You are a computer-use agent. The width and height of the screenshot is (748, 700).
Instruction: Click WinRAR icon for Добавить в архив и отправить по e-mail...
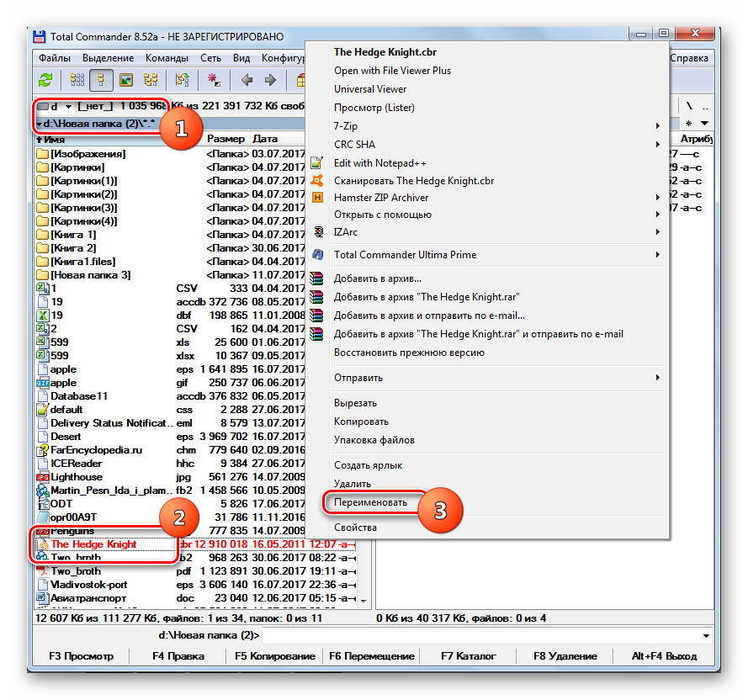316,316
